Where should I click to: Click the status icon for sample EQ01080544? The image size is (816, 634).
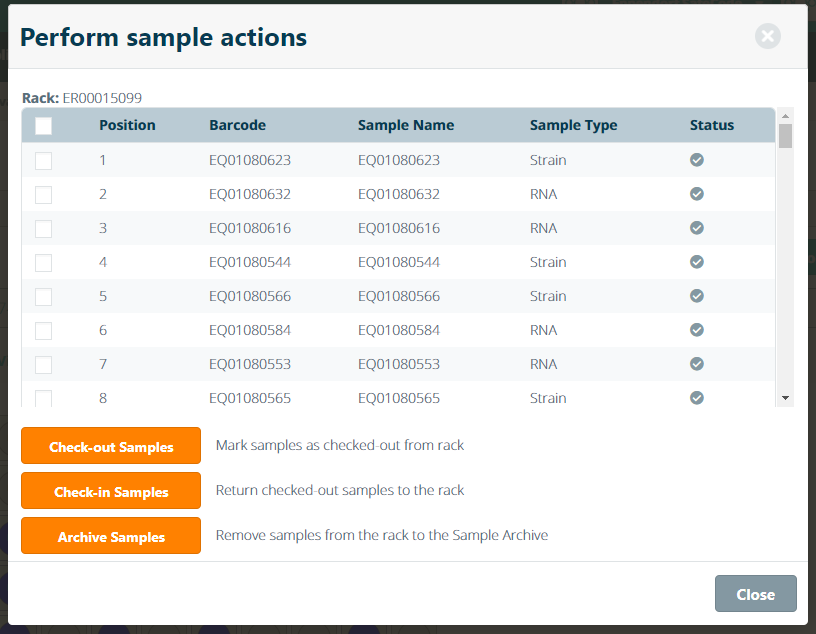pos(697,262)
